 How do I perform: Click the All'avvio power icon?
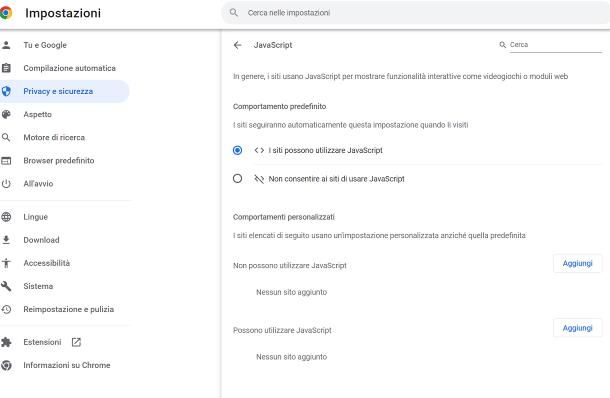6,184
